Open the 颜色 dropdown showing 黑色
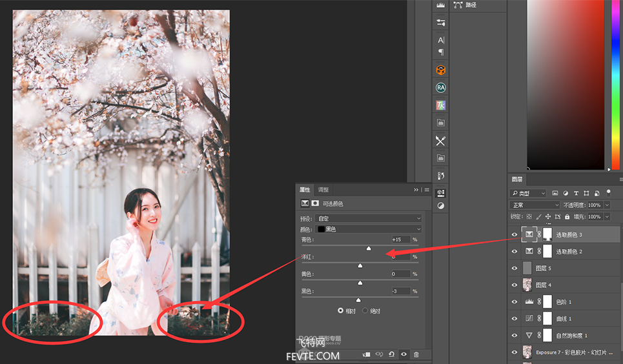 click(369, 229)
